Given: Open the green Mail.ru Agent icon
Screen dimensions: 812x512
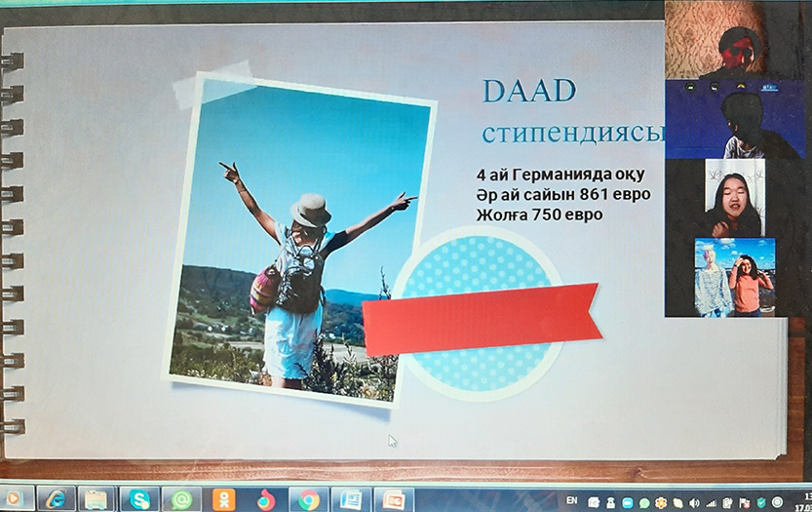Looking at the screenshot, I should click(181, 500).
